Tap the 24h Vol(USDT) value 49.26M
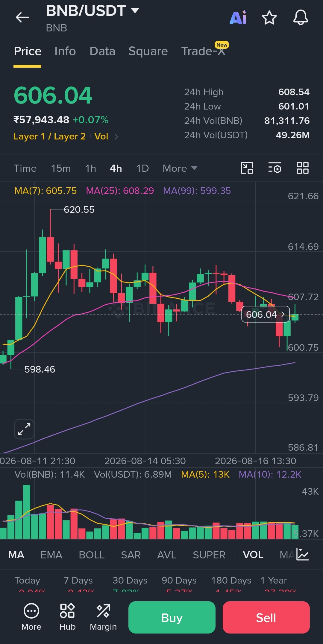 coord(293,135)
